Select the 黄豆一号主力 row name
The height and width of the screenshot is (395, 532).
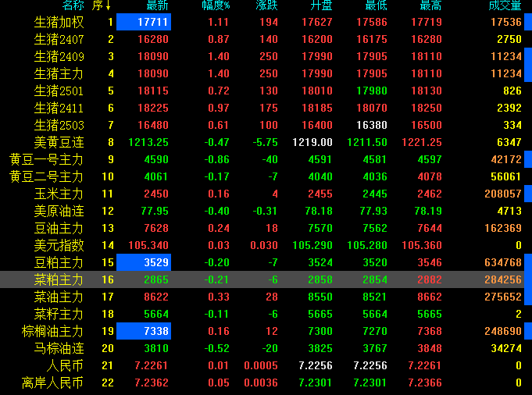47,160
